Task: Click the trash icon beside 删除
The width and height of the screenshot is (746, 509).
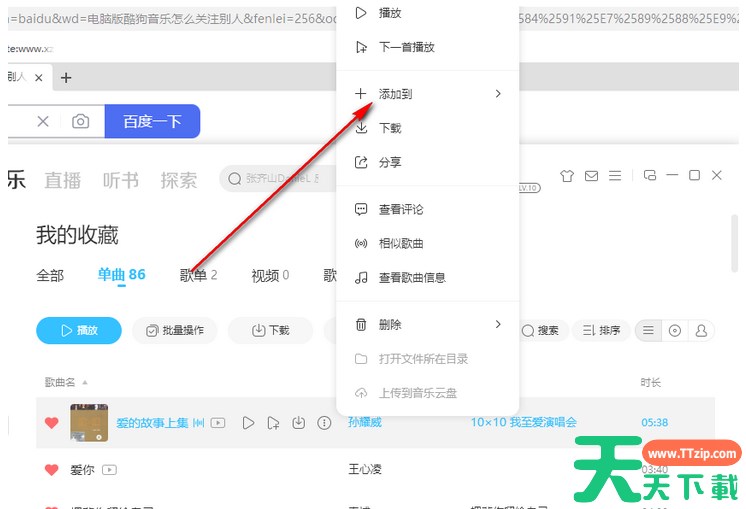Action: pos(361,325)
